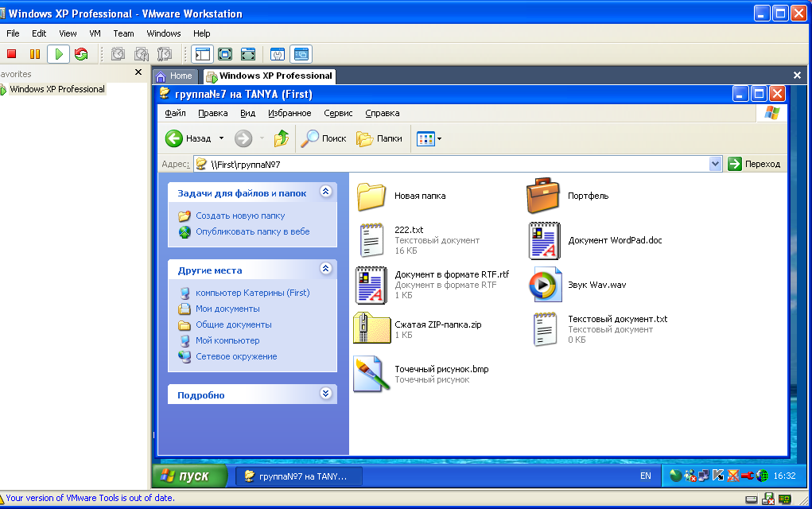Click the Поиск search button
This screenshot has height=509, width=812.
[324, 138]
